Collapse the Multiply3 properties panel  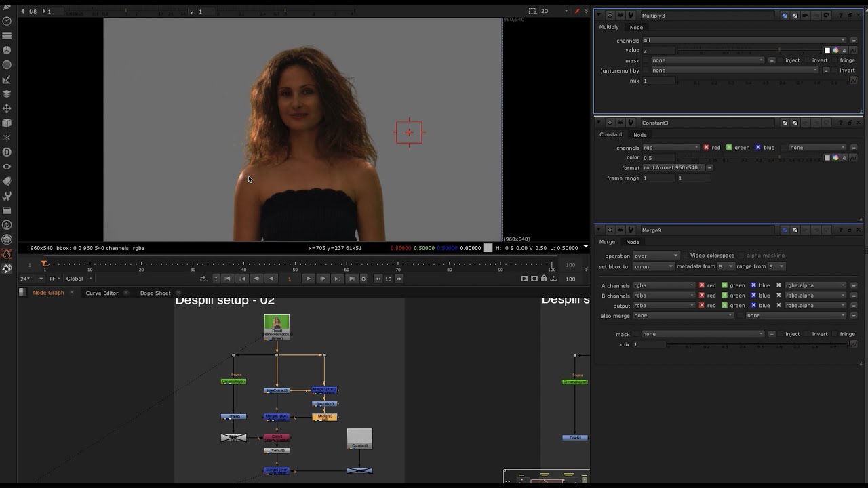[599, 15]
